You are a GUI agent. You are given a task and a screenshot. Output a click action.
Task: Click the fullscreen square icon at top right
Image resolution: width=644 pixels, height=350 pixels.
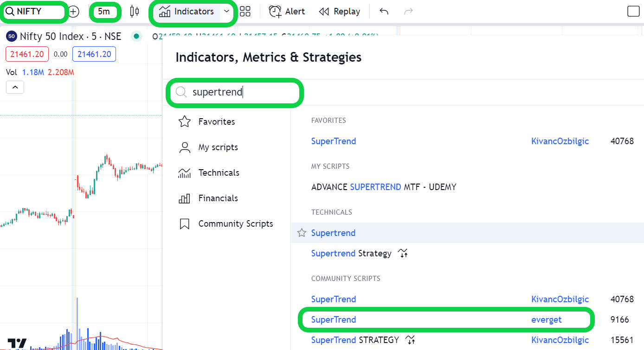click(x=633, y=12)
